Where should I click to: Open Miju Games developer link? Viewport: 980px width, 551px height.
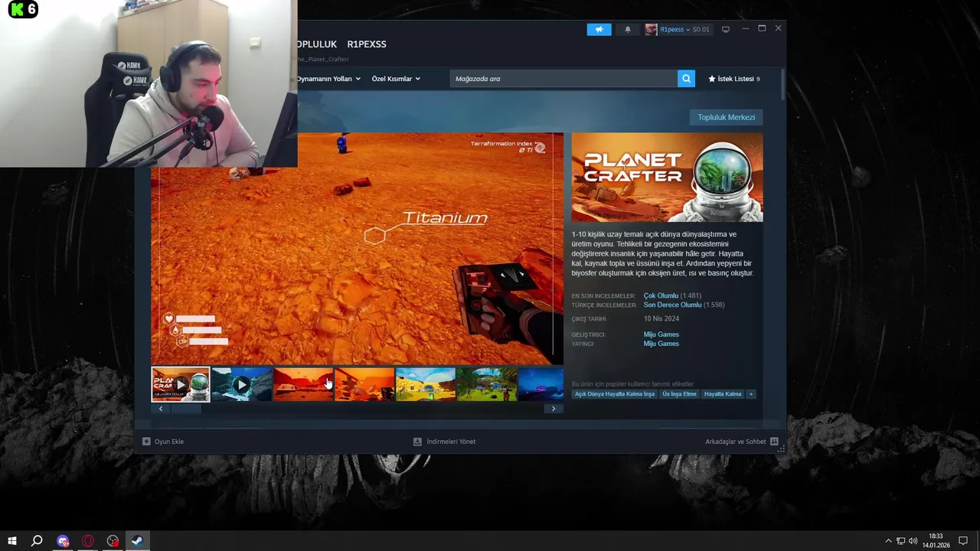pos(661,334)
